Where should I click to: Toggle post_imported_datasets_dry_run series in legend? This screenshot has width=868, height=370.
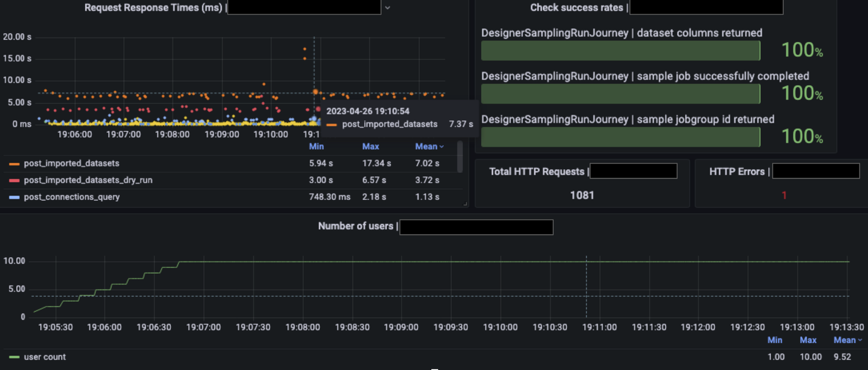click(88, 180)
